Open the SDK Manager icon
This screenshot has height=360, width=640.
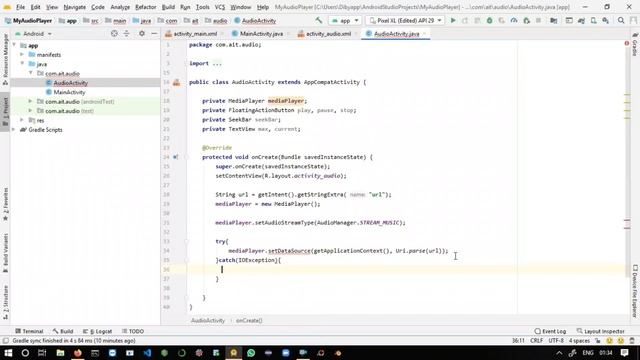606,20
